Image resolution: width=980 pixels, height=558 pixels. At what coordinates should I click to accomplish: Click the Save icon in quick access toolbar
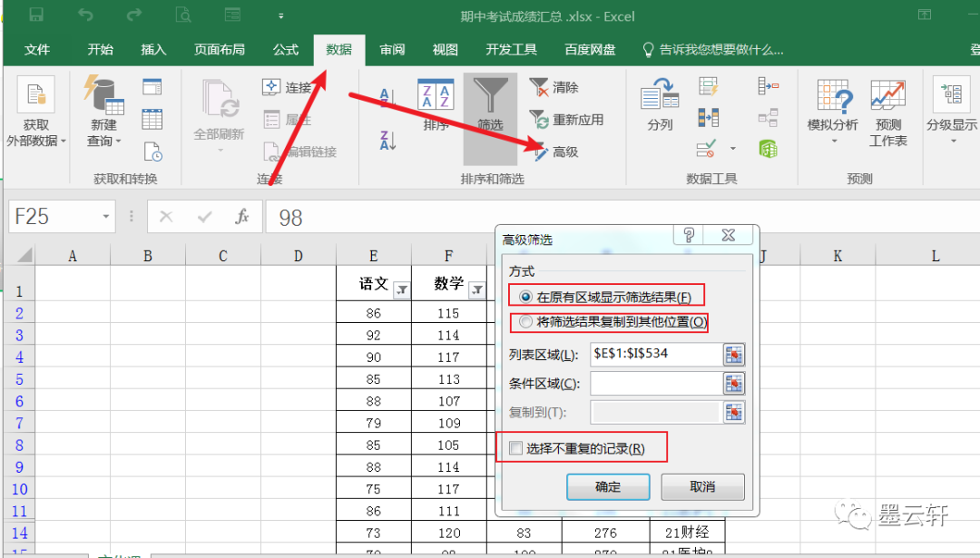[36, 15]
